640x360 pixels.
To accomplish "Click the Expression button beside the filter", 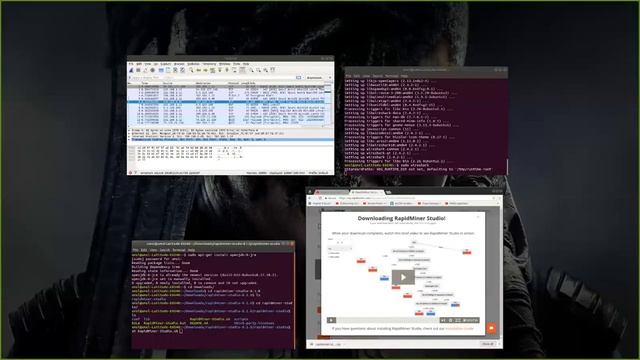I will click(x=315, y=78).
